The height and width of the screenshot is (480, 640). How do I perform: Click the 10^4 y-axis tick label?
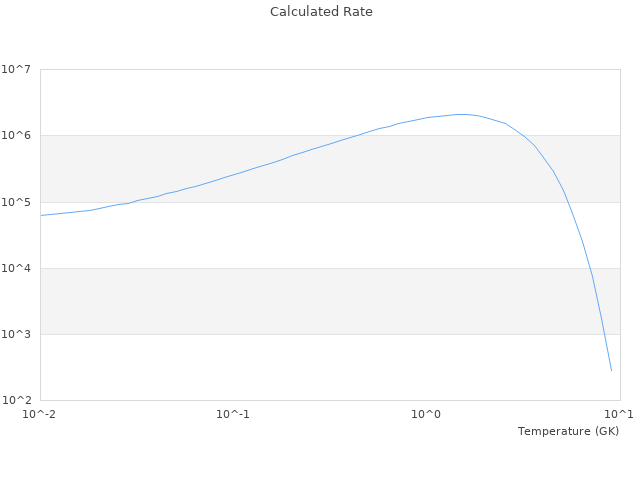(16, 268)
